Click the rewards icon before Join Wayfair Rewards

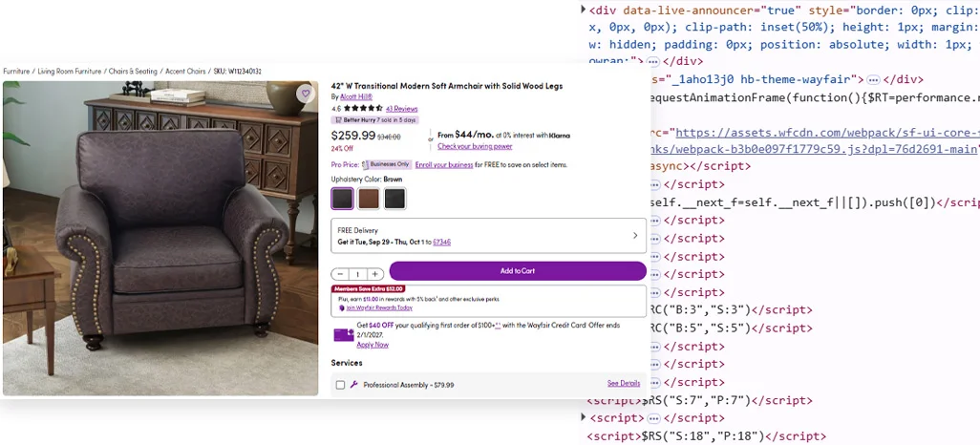(x=342, y=307)
